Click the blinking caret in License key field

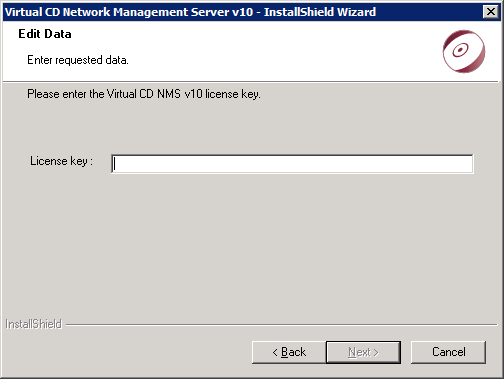click(x=114, y=164)
